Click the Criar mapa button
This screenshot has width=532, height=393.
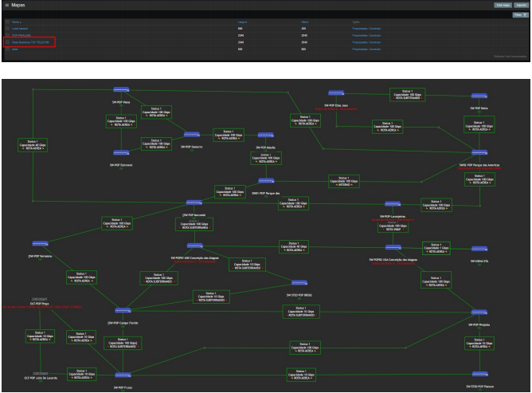click(x=503, y=5)
